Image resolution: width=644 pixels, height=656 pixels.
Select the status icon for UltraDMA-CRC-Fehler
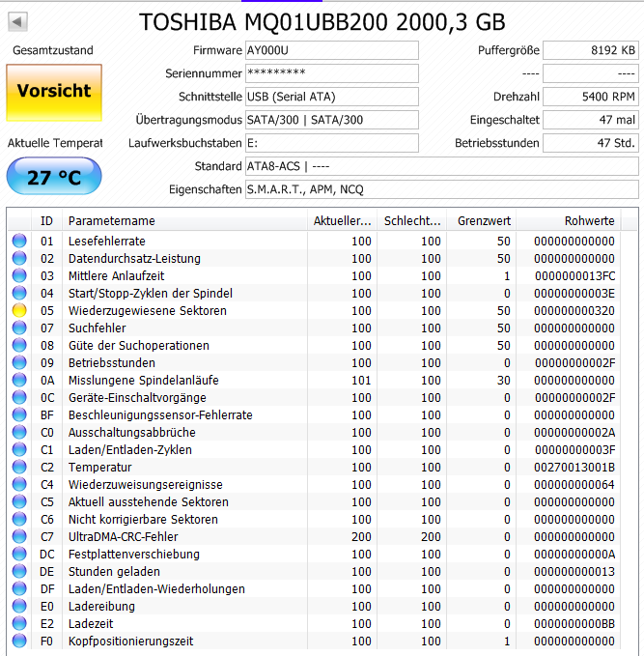(19, 536)
